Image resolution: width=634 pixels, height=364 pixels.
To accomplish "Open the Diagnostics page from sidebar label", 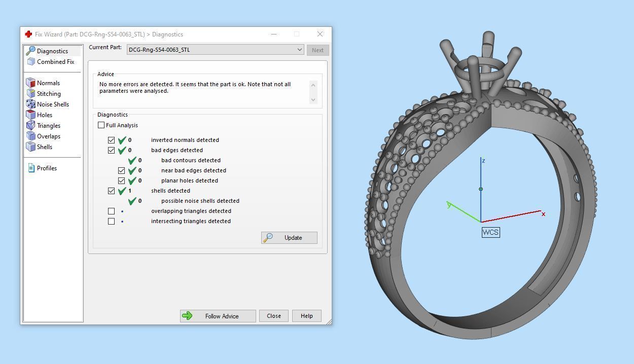I will [x=52, y=51].
